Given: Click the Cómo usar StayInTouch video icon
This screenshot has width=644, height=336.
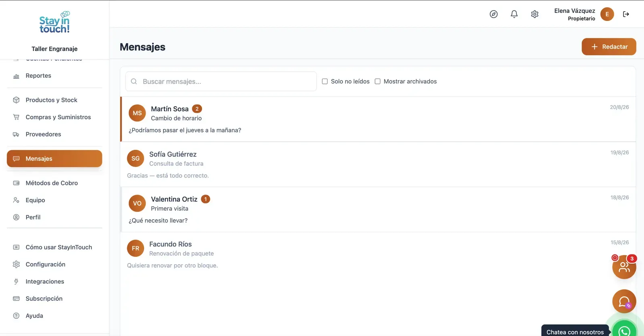Looking at the screenshot, I should 16,247.
